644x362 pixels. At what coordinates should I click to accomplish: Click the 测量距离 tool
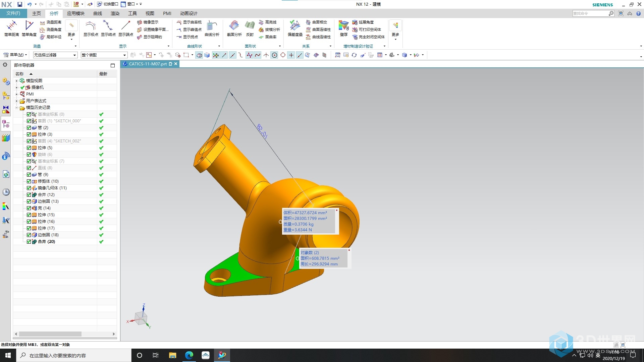(x=51, y=22)
